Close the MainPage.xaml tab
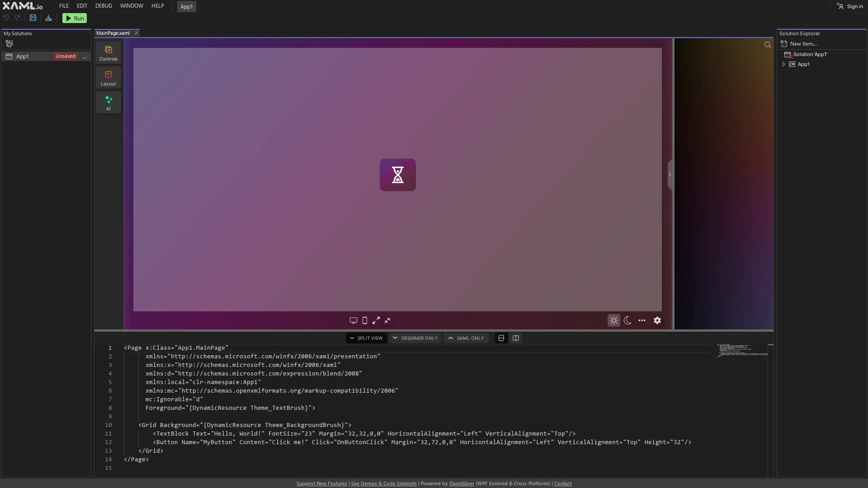 tap(136, 33)
